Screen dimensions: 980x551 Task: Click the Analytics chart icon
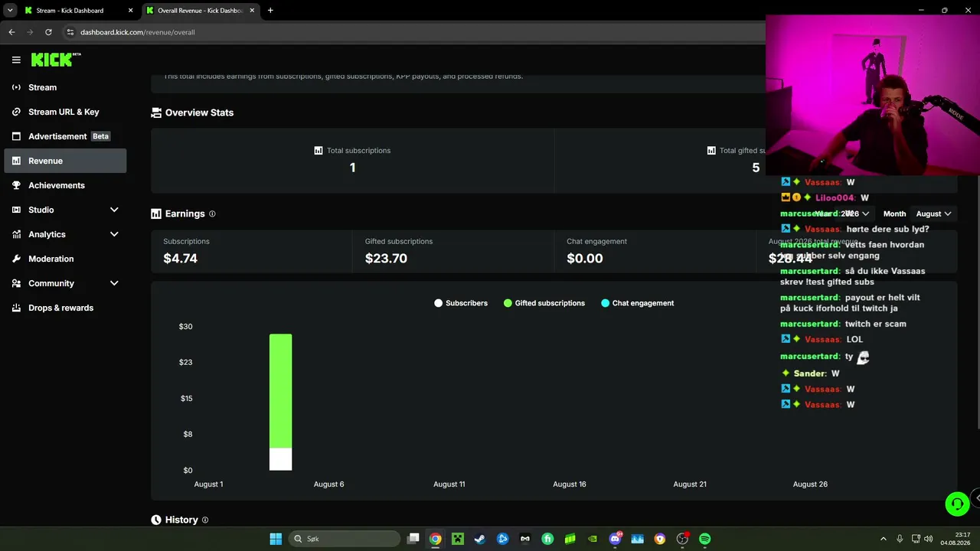pyautogui.click(x=16, y=234)
